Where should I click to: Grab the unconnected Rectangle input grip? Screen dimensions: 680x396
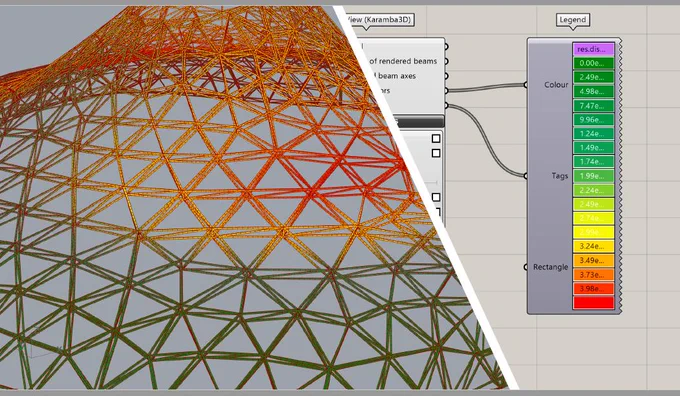pyautogui.click(x=526, y=267)
